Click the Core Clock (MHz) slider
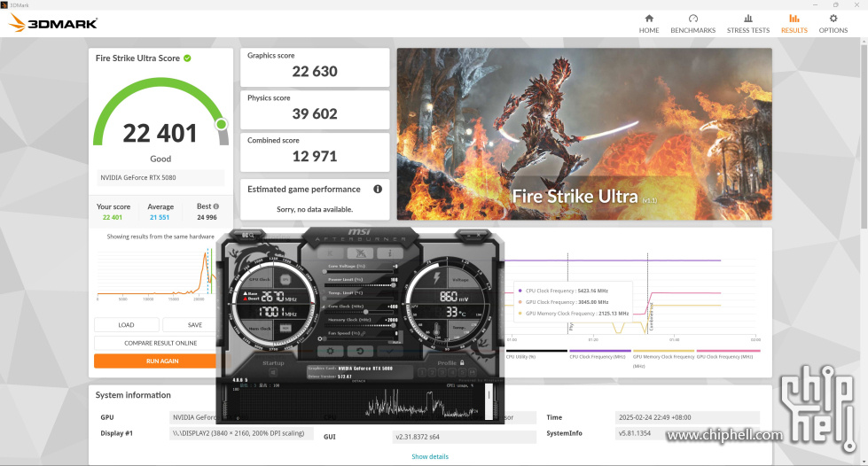868x466 pixels. (x=360, y=312)
